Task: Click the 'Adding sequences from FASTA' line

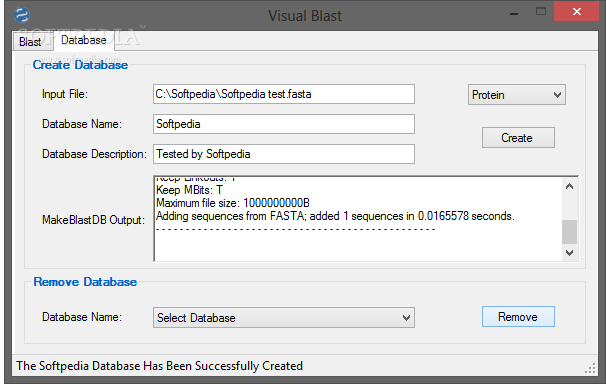Action: click(335, 216)
